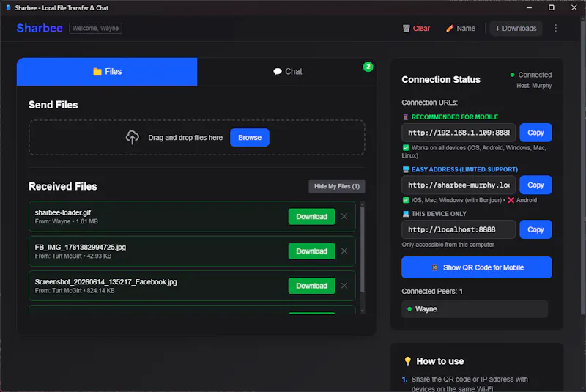
Task: Click 'From: Turt McGirt • 824.14 KB' text
Action: 75,291
